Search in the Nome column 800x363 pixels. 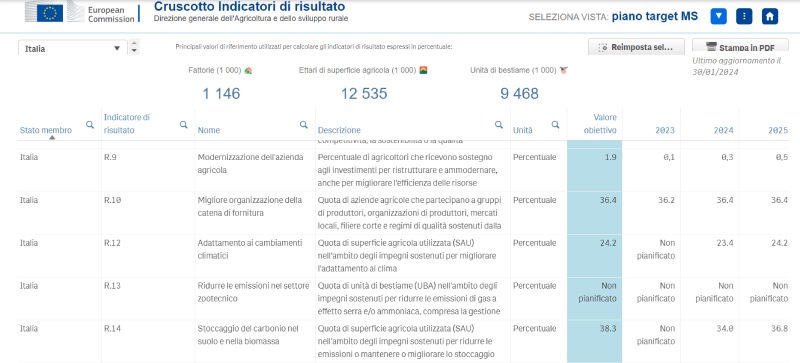[x=304, y=124]
